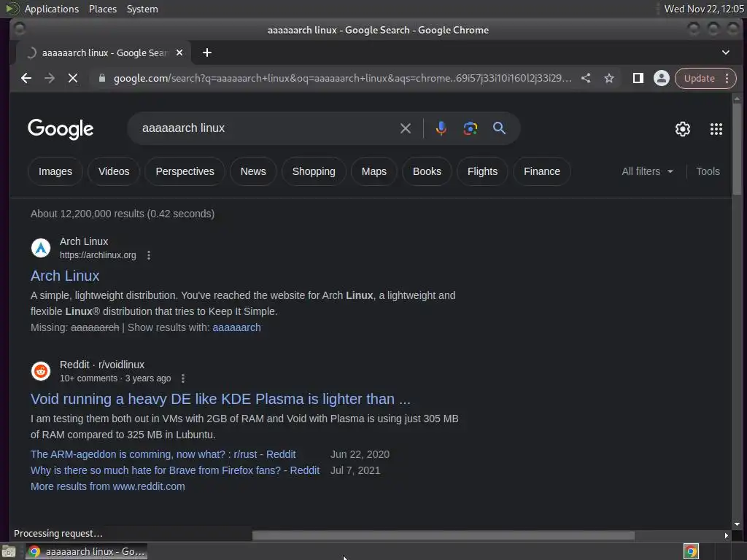
Task: Click in the Google search field
Action: tap(267, 128)
